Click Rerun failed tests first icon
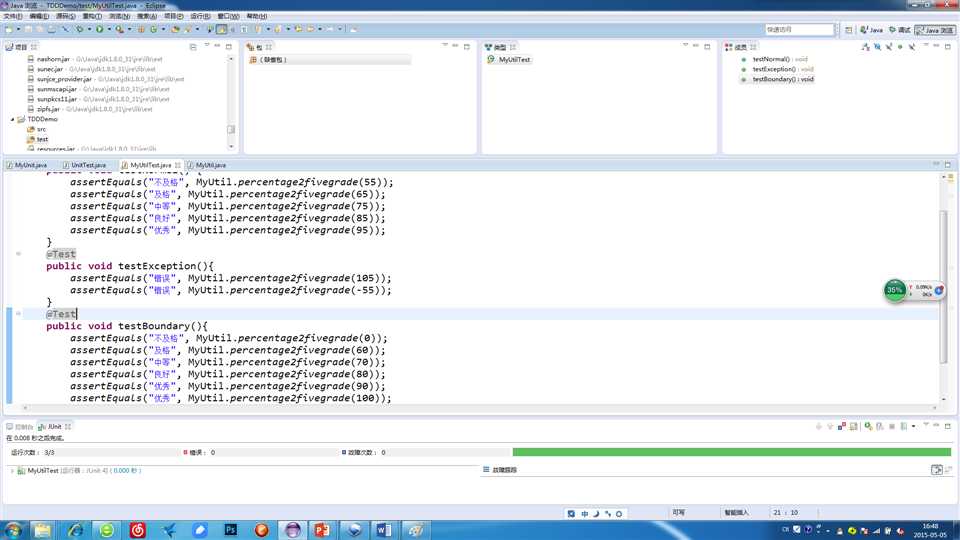The width and height of the screenshot is (960, 540). 879,426
